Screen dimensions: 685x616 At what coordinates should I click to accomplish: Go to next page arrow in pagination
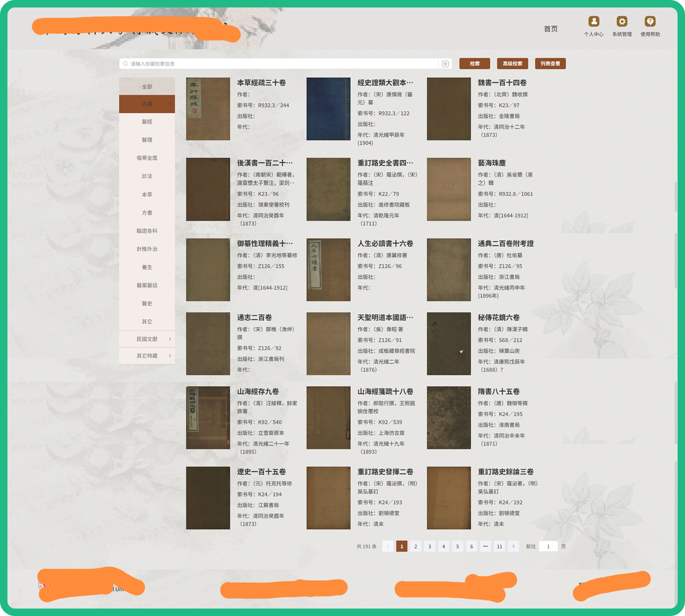[513, 546]
